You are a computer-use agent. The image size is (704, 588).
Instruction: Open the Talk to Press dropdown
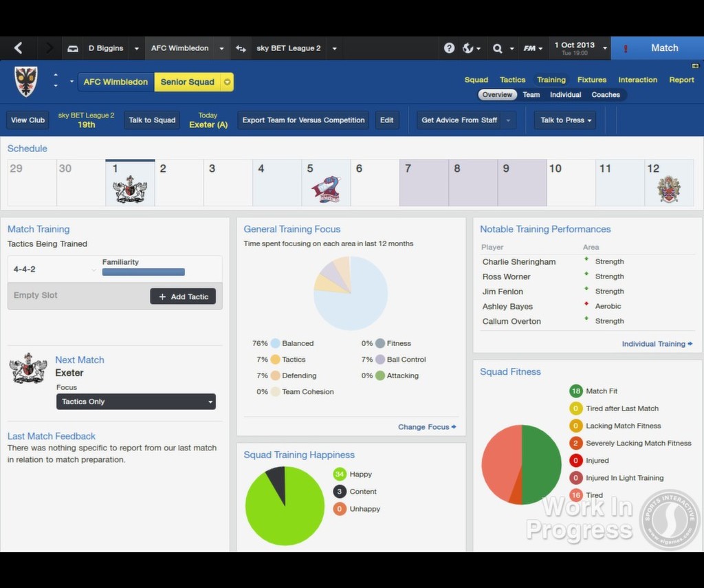click(x=565, y=120)
